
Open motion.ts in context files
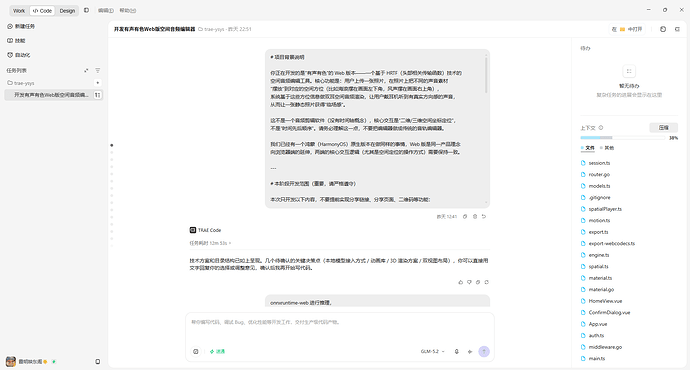(x=599, y=220)
